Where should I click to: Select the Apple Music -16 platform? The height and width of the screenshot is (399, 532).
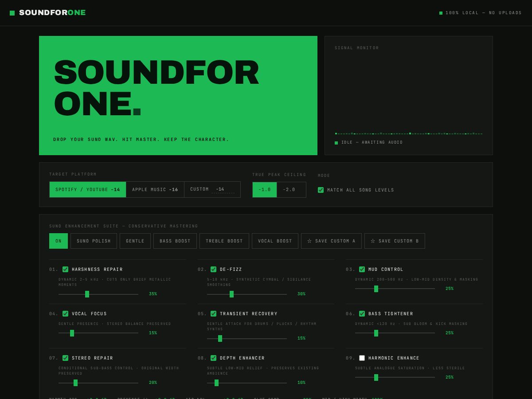(155, 189)
